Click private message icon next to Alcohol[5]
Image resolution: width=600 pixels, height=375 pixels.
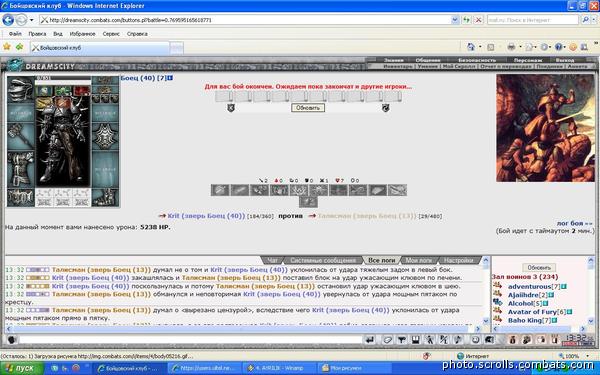click(497, 302)
